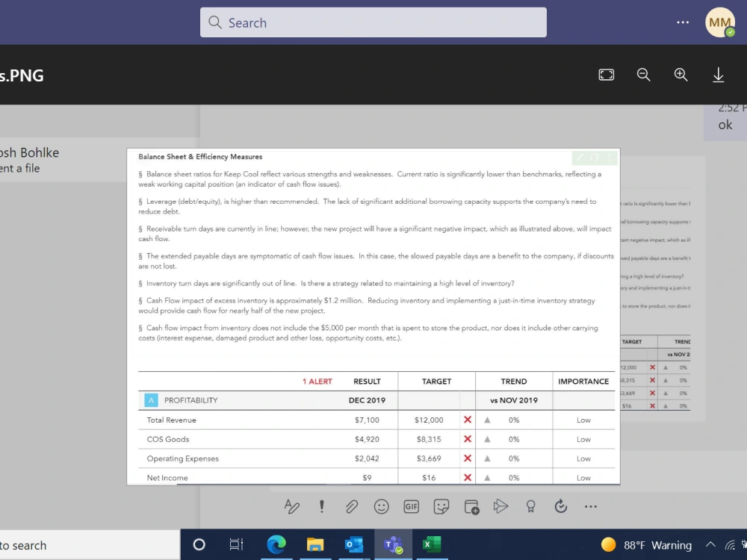Select Josh Bohlke chat in the list
The width and height of the screenshot is (747, 560).
[63, 160]
